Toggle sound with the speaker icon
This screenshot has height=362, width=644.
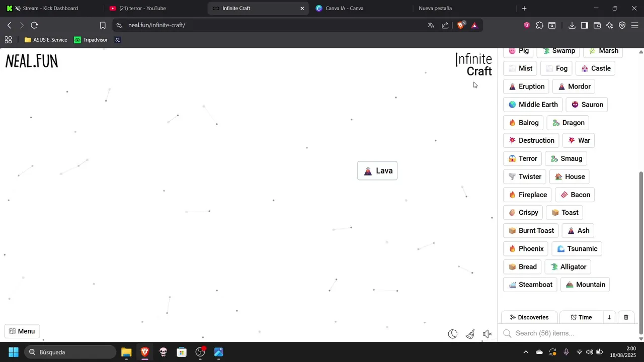(487, 334)
